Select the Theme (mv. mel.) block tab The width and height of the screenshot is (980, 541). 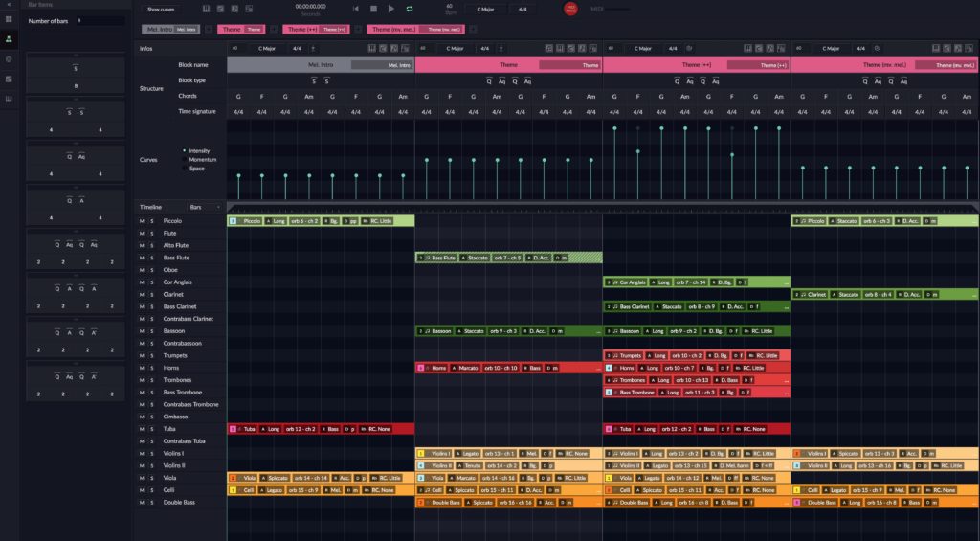click(417, 30)
